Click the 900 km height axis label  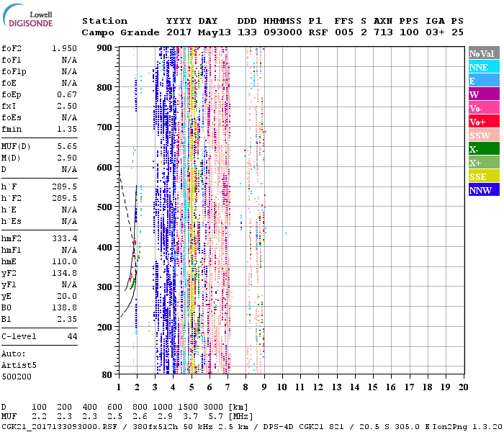click(x=104, y=48)
